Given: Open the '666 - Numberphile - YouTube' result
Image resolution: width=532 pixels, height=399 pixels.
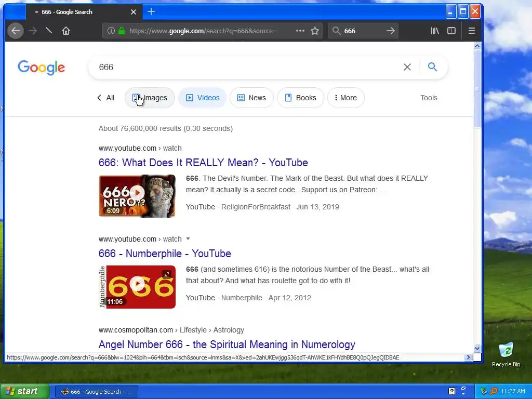Looking at the screenshot, I should click(165, 254).
